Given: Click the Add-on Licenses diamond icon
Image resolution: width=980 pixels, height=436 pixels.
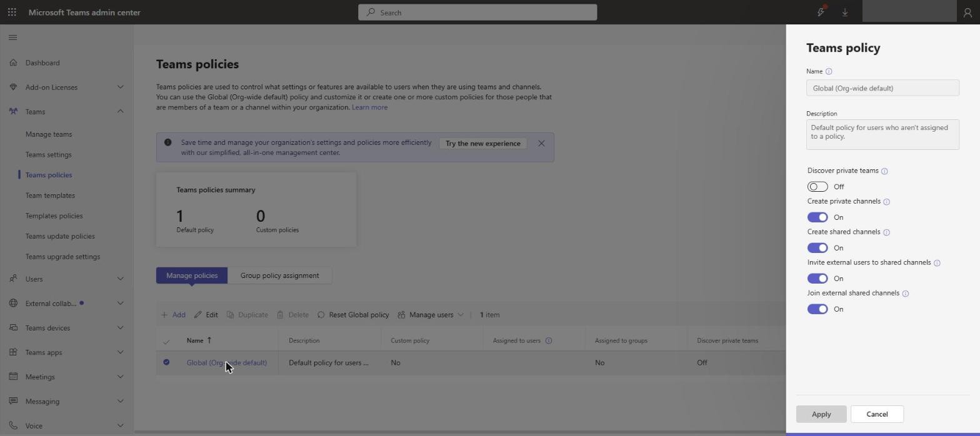Looking at the screenshot, I should pos(13,87).
